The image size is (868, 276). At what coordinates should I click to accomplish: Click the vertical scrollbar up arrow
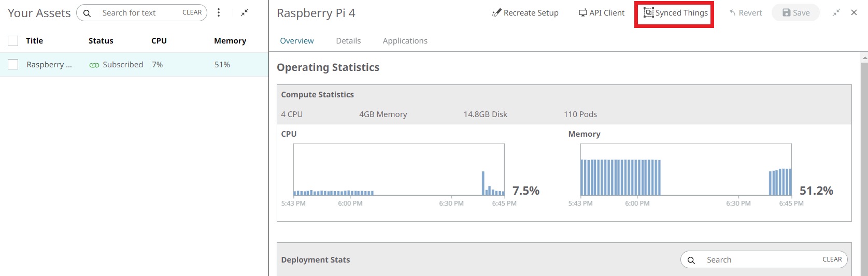pos(864,57)
